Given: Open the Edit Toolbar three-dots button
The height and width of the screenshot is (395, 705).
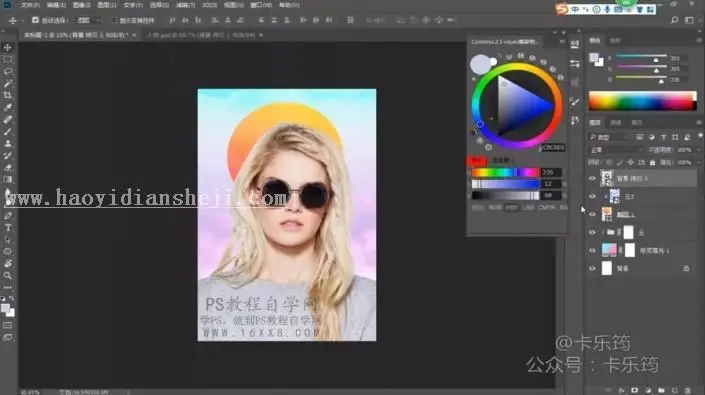Looking at the screenshot, I should point(8,288).
